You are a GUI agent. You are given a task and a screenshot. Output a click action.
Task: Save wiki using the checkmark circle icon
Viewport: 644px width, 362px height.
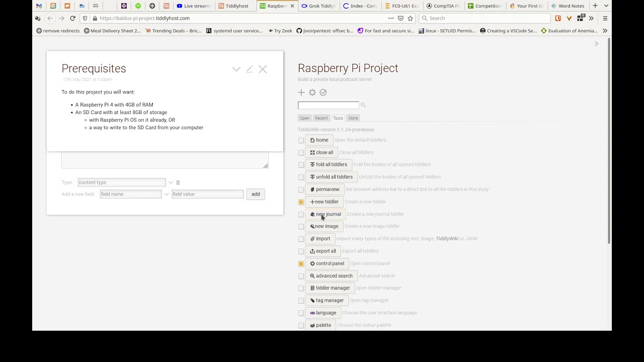click(x=323, y=93)
